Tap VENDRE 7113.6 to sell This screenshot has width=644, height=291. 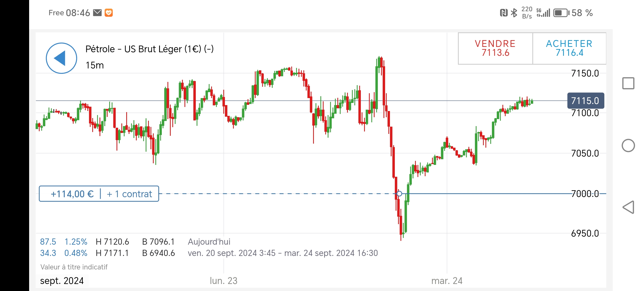pyautogui.click(x=495, y=48)
